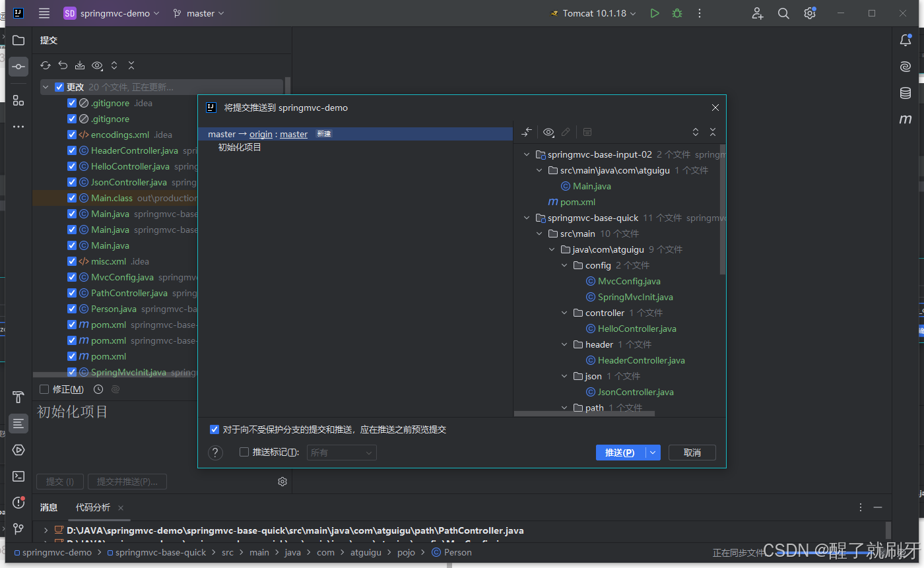The image size is (924, 568).
Task: Open IDE settings gear icon
Action: [810, 13]
